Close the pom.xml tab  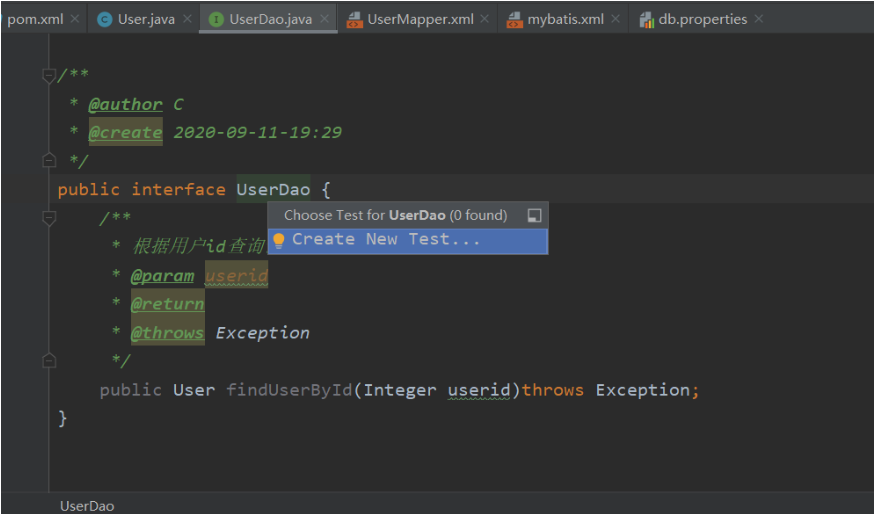75,19
